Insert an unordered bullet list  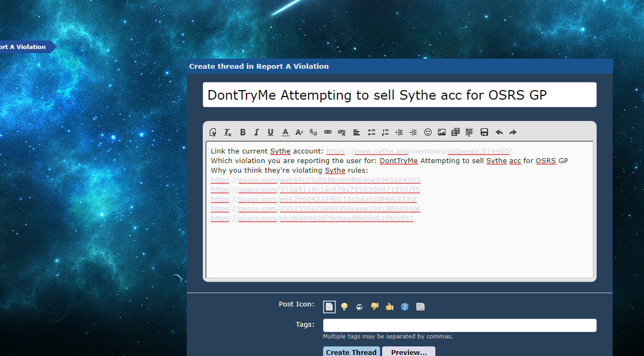click(x=371, y=132)
